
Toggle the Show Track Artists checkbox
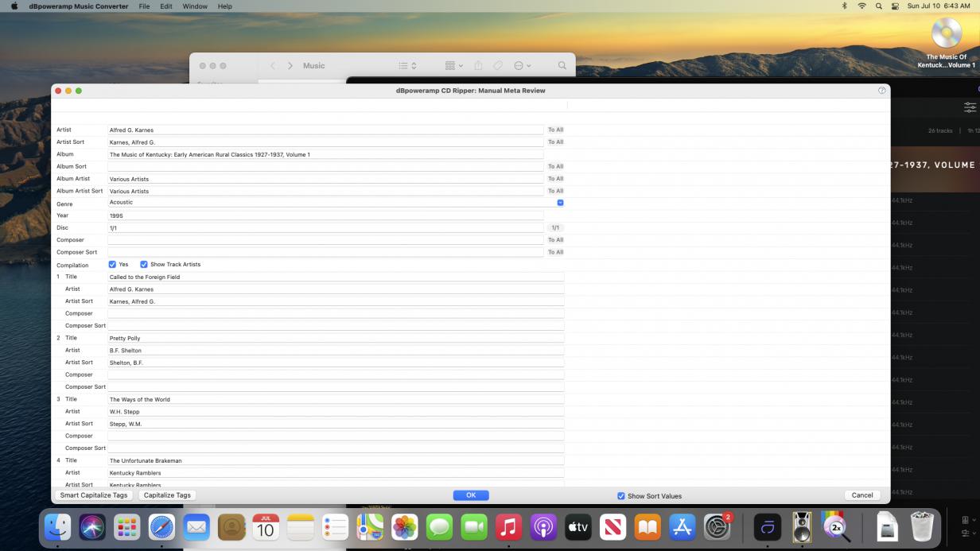pyautogui.click(x=144, y=265)
